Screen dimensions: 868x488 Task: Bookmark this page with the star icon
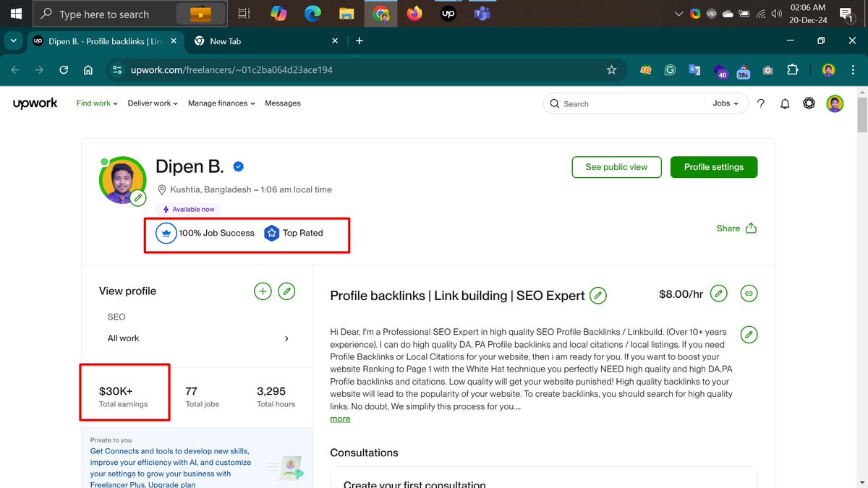click(611, 70)
